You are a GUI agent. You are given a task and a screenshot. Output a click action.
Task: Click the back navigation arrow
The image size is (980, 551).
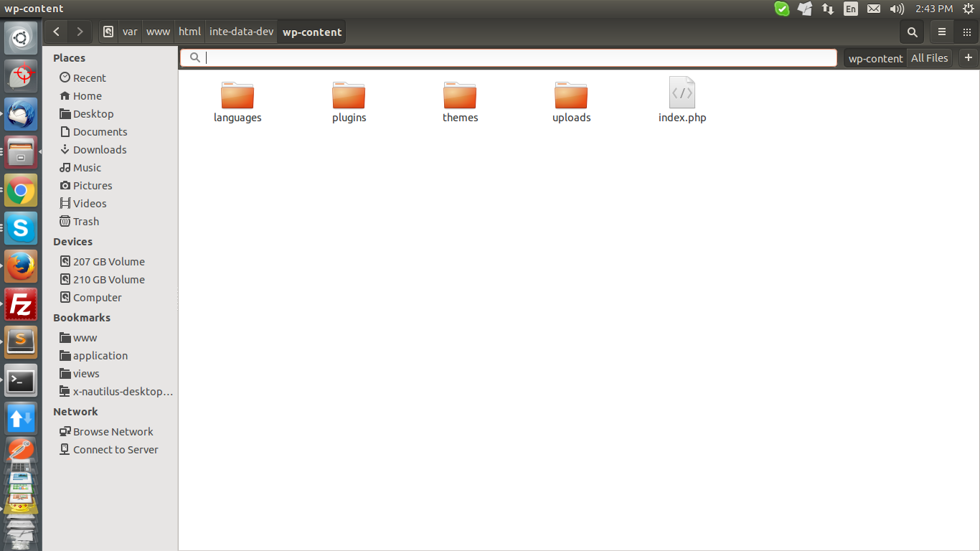[56, 32]
